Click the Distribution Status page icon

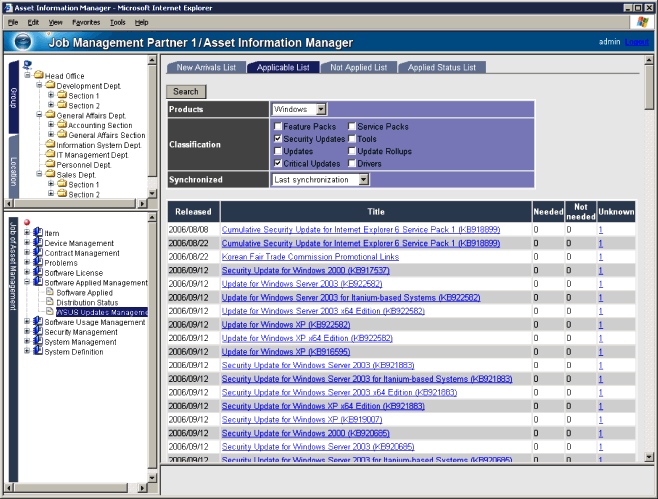(50, 302)
